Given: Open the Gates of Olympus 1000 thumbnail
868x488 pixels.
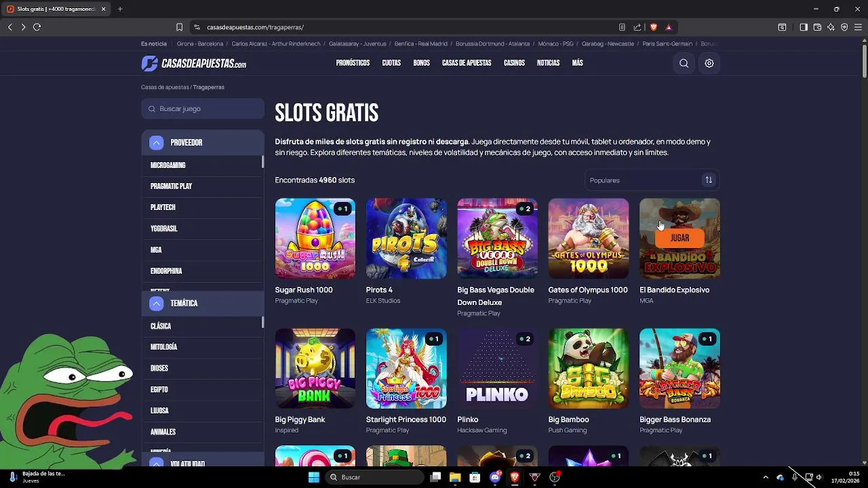Looking at the screenshot, I should (588, 239).
